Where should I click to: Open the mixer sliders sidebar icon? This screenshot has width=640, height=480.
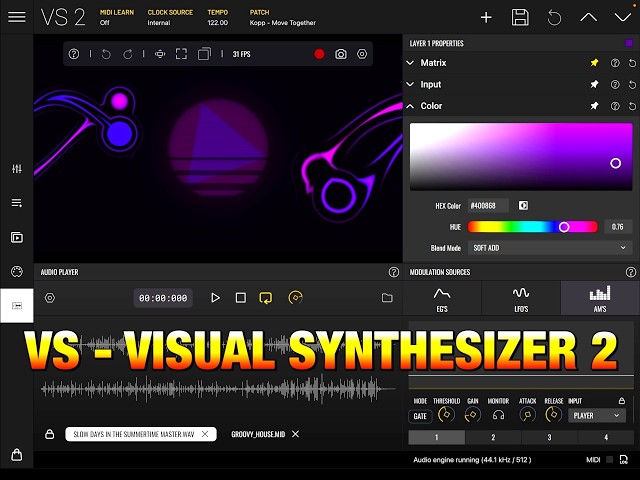(17, 169)
